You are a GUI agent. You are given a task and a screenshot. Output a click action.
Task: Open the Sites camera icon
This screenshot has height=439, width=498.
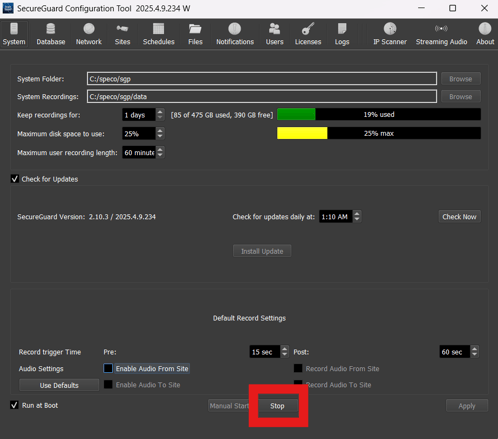tap(122, 29)
